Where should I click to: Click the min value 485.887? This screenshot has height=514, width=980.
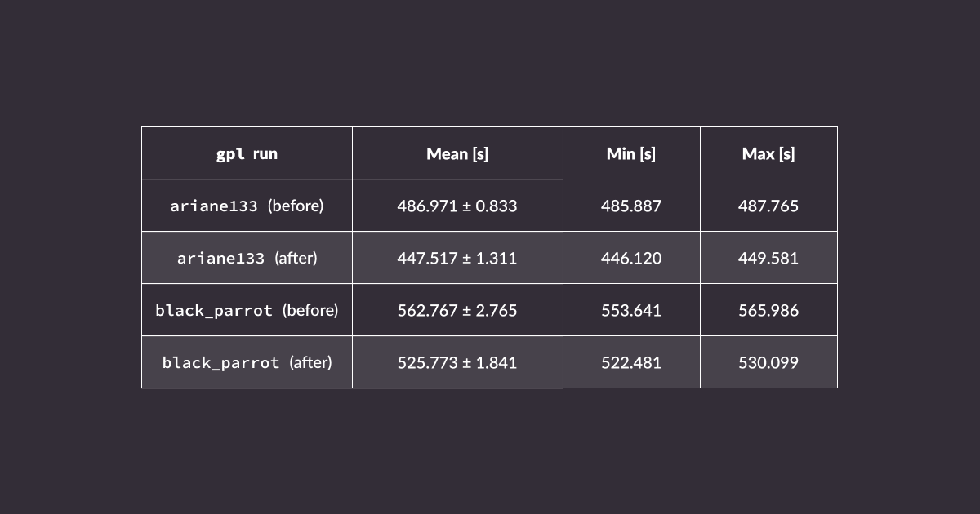[631, 206]
